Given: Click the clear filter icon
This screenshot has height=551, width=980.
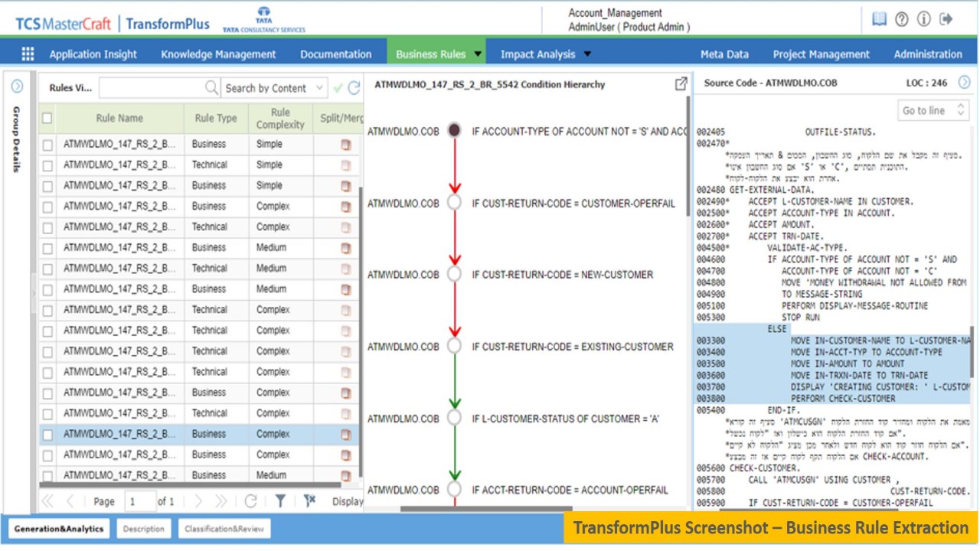Looking at the screenshot, I should [309, 501].
